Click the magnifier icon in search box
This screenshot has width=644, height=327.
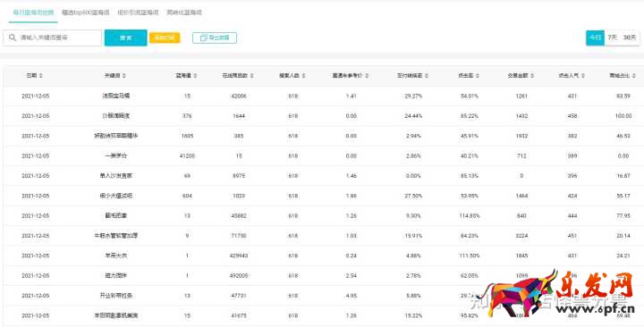pyautogui.click(x=13, y=38)
